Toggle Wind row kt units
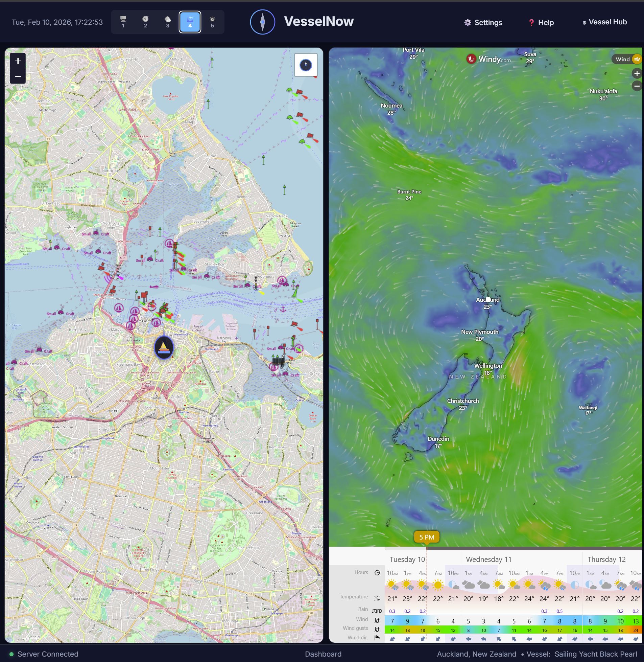644x662 pixels. tap(377, 621)
